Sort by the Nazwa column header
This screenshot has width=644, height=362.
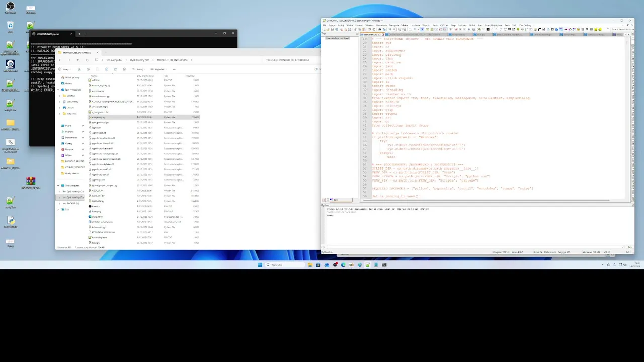click(x=94, y=76)
